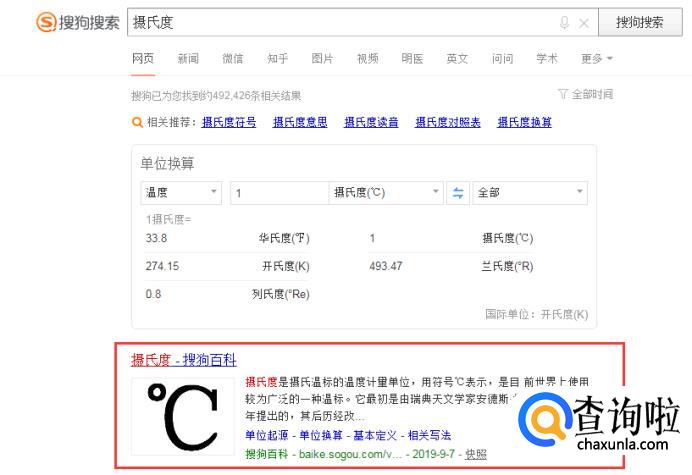Switch to the 知乎 tab
Image resolution: width=692 pixels, height=475 pixels.
278,58
